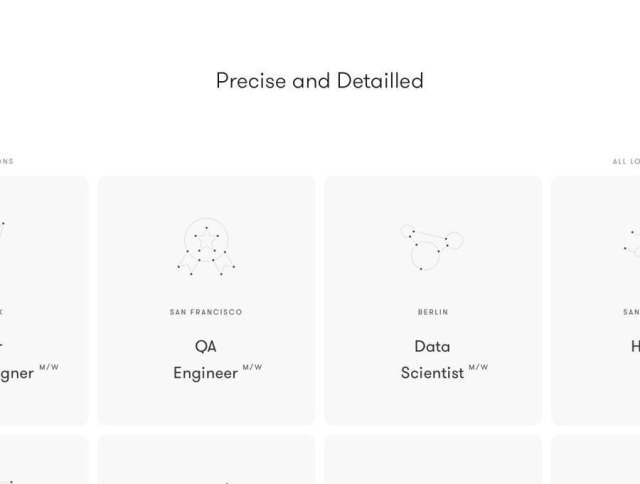Select the SAN FRANCISCO label on QA Engineer card
This screenshot has height=484, width=640.
206,312
